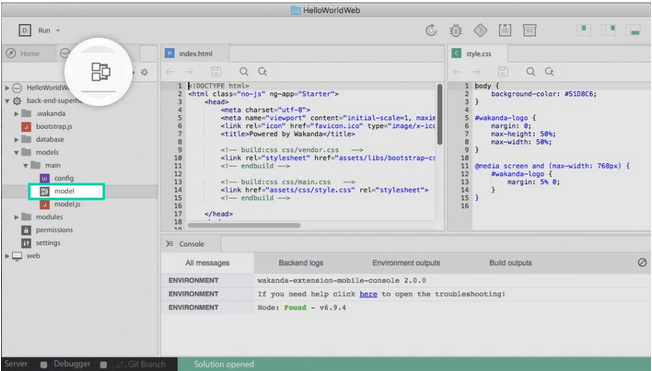Toggle the Debugger status square
This screenshot has height=371, width=652.
(x=104, y=365)
